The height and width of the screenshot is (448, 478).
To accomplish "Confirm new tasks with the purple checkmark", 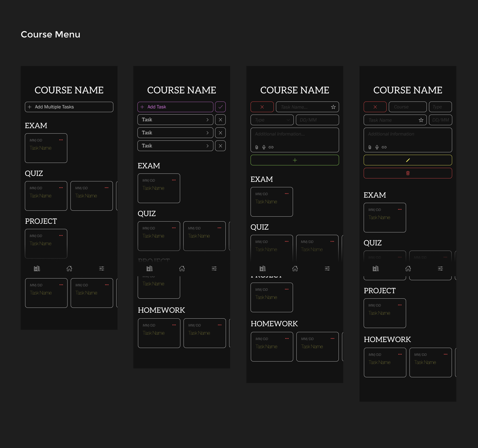I will 220,107.
